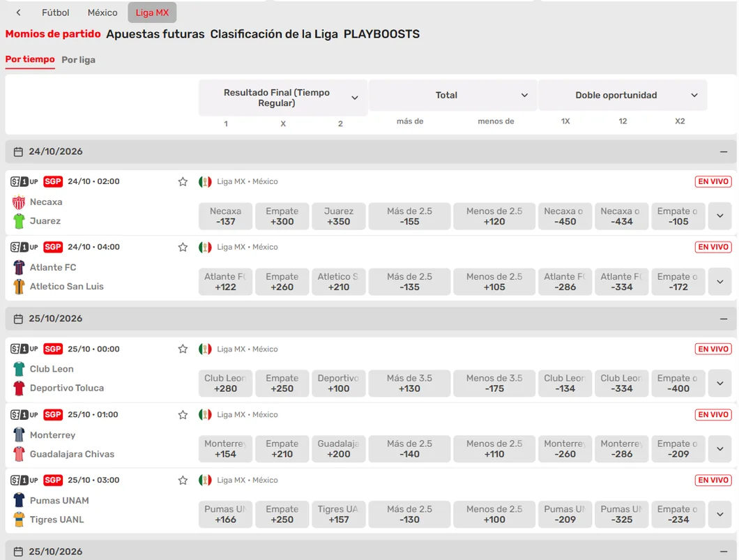Image resolution: width=739 pixels, height=560 pixels.
Task: Click the Mexico flag on Necaxa match row
Action: pyautogui.click(x=205, y=181)
